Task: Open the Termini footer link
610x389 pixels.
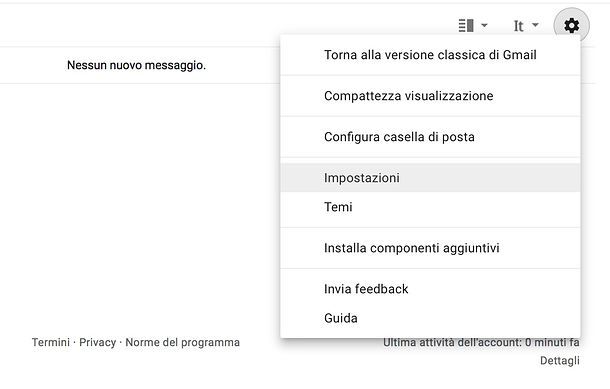Action: pos(51,342)
